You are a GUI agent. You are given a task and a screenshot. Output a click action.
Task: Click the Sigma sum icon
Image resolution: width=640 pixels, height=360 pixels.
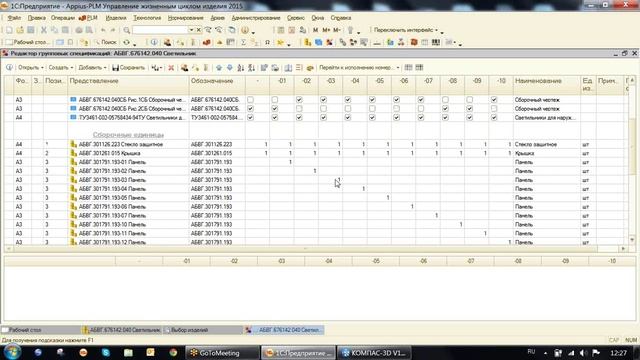click(243, 42)
